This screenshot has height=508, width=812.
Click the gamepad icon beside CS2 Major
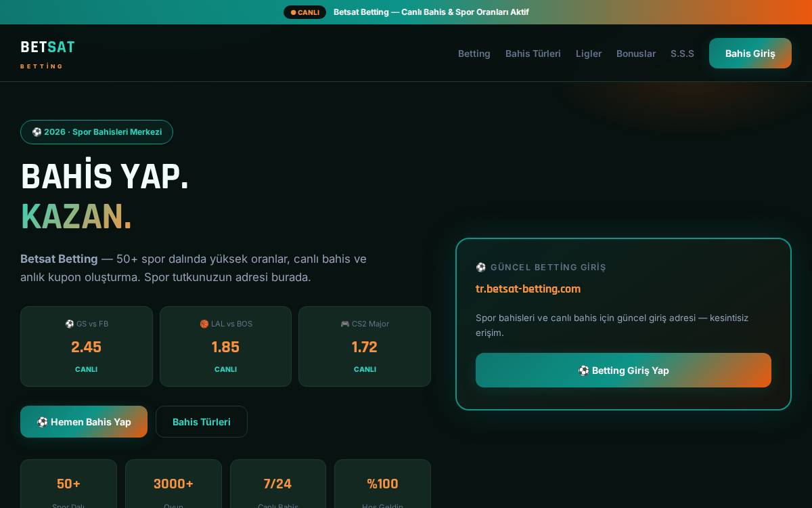(345, 324)
